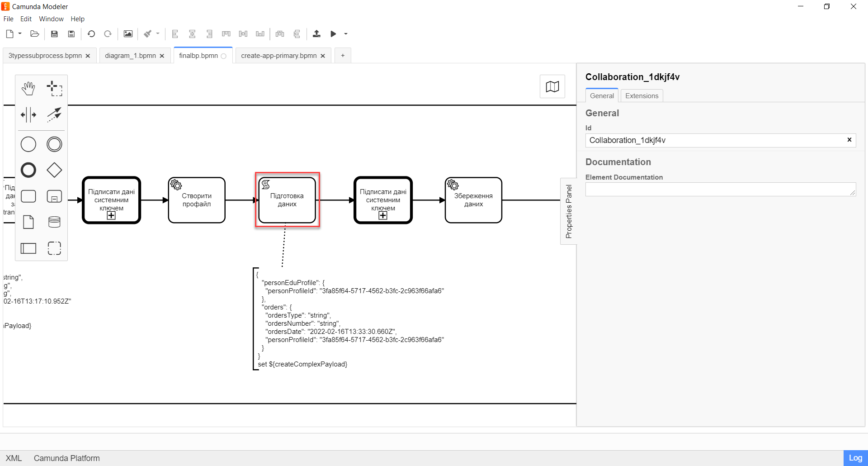This screenshot has height=466, width=868.
Task: Select the lasso tool in palette
Action: pos(54,89)
